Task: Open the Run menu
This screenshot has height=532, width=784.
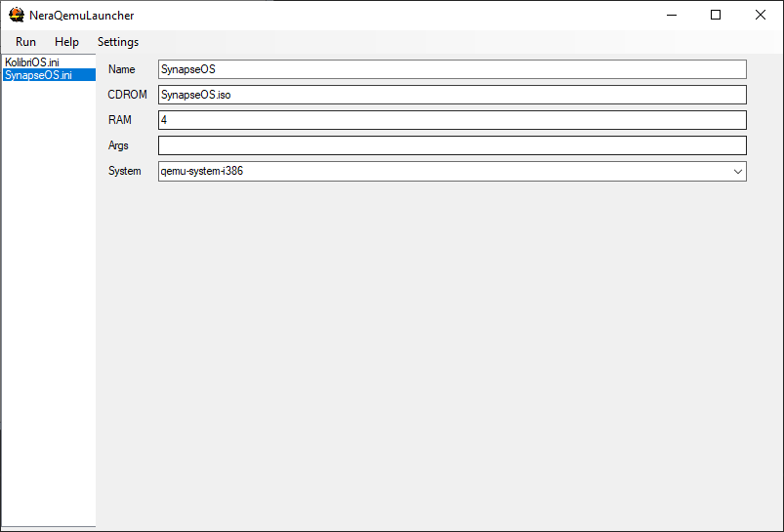Action: pos(25,42)
